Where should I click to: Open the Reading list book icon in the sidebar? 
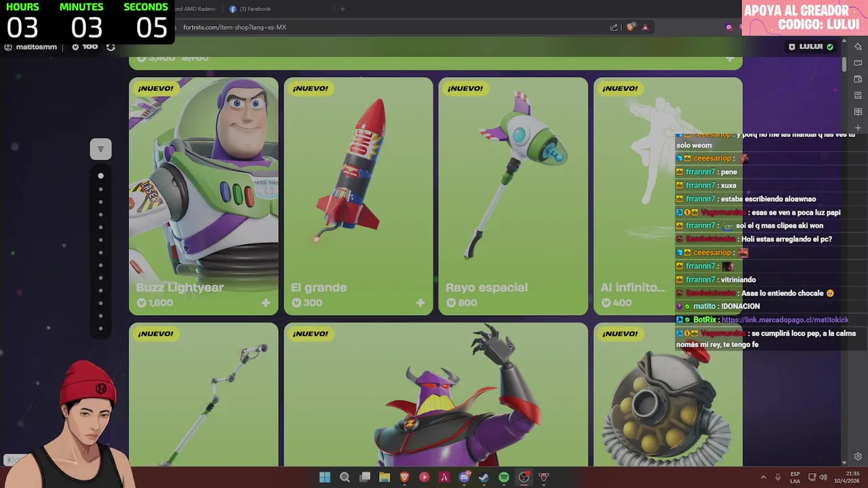[x=858, y=111]
